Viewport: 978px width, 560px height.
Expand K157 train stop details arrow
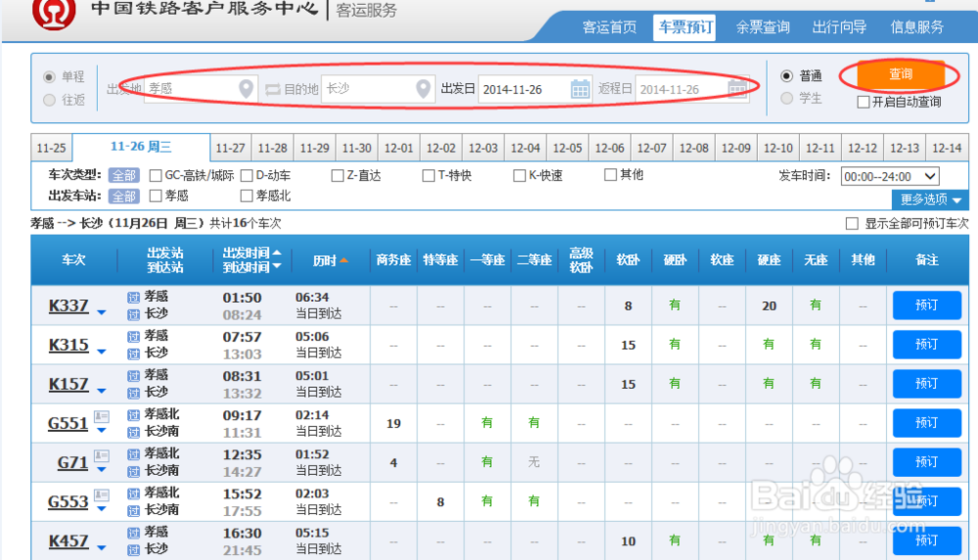pos(102,391)
